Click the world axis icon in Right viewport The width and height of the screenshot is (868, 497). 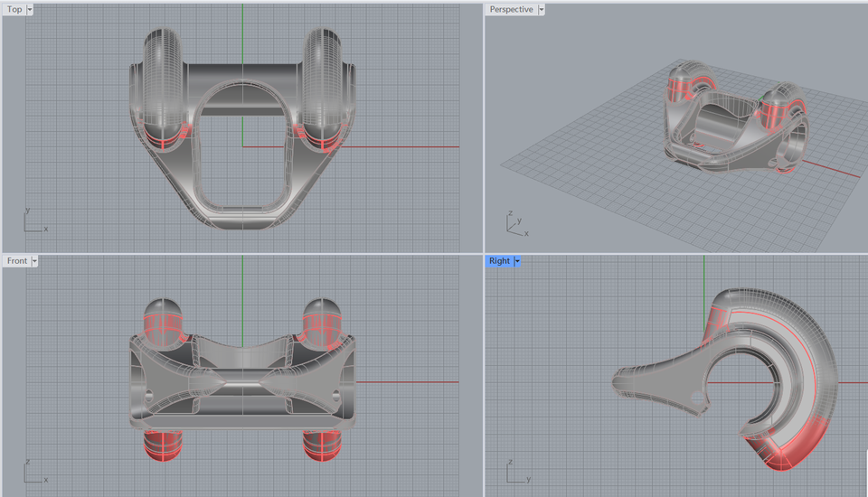(515, 473)
